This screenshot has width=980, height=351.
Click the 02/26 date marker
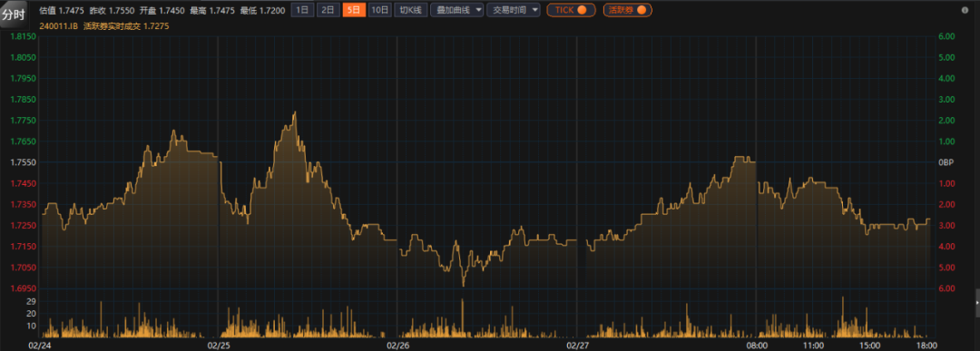(x=398, y=345)
